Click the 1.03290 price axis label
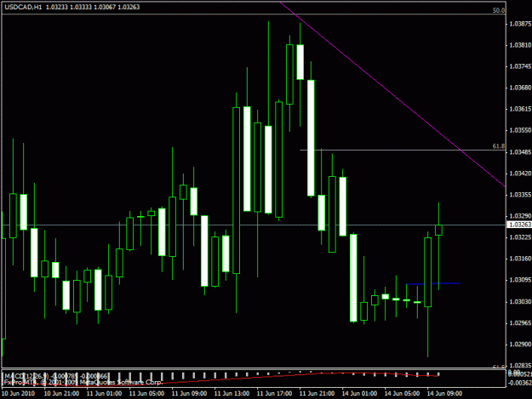 [520, 216]
